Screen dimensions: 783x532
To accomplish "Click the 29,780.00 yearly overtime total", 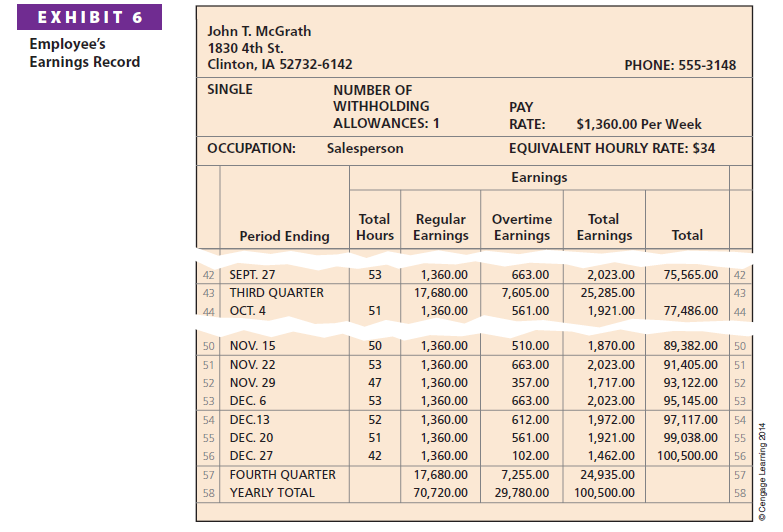I will [x=524, y=492].
